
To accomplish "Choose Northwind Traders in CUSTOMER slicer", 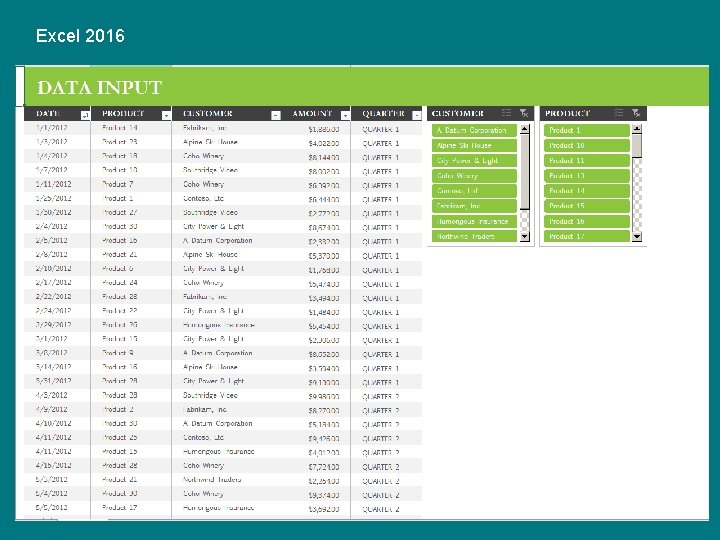I will [x=474, y=236].
